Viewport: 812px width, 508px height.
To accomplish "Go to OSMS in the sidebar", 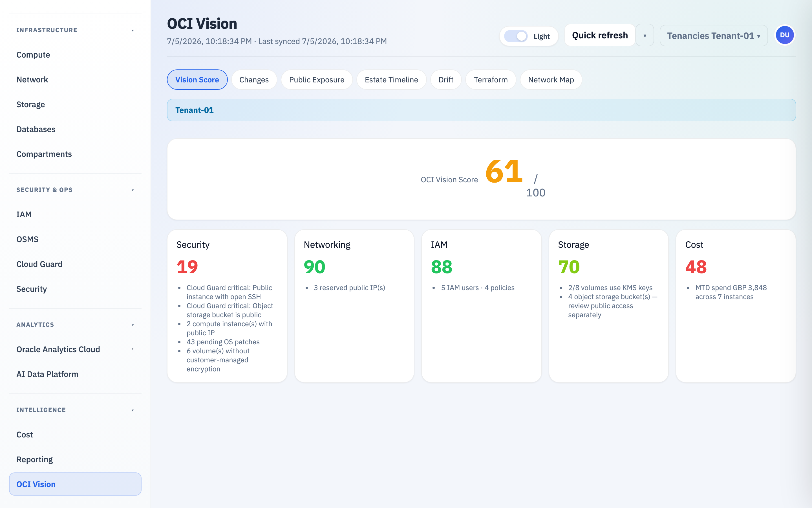I will coord(75,239).
